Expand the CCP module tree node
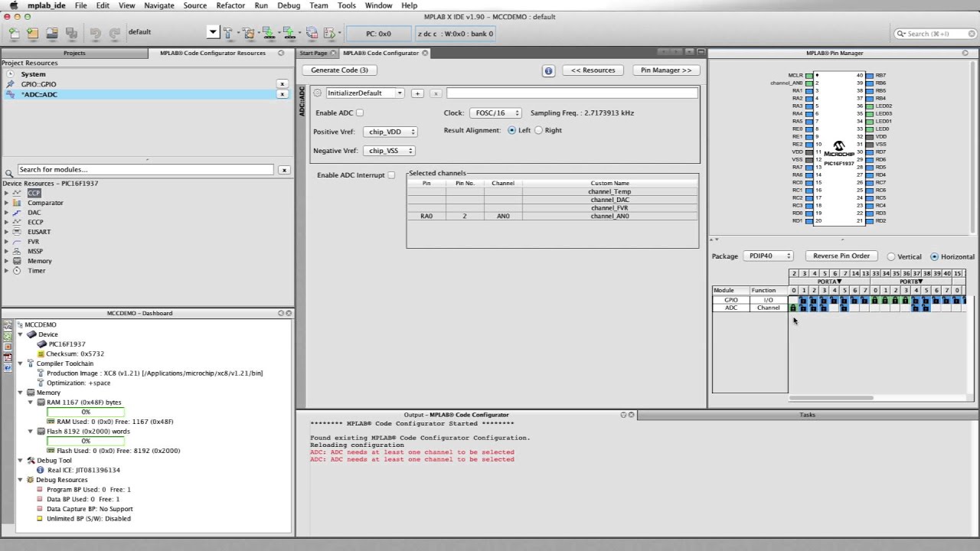The height and width of the screenshot is (551, 980). (6, 193)
